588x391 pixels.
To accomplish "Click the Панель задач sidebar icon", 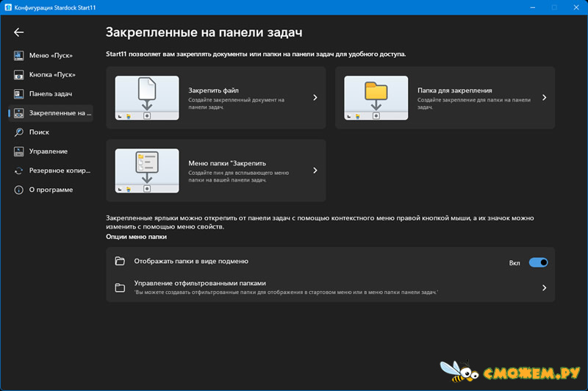I will [x=19, y=94].
